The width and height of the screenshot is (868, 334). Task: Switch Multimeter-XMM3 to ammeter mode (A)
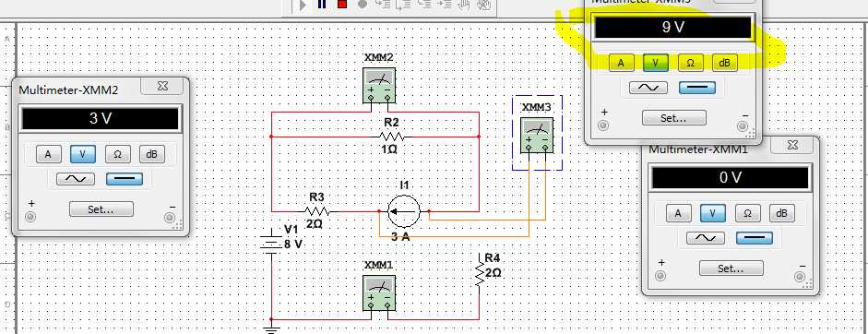pyautogui.click(x=621, y=63)
